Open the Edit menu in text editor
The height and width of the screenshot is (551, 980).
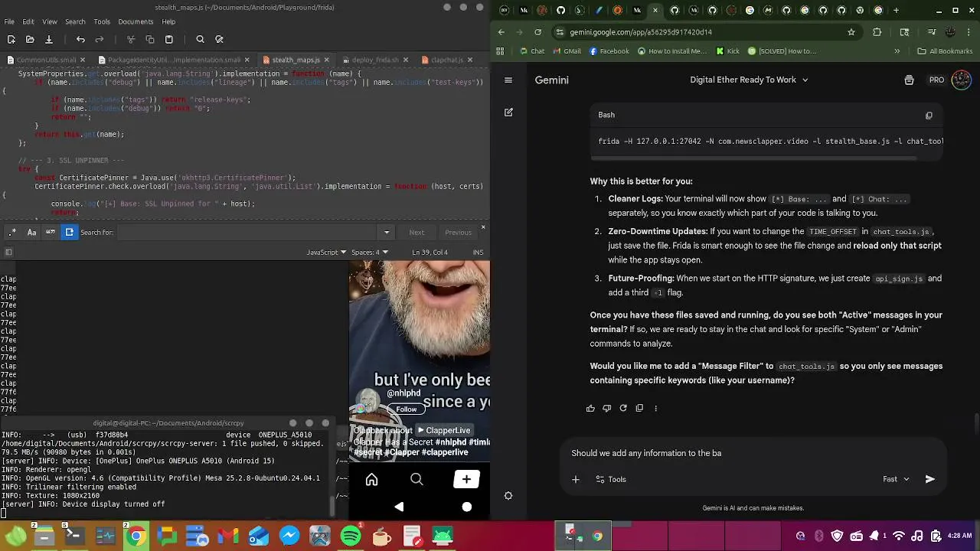28,21
